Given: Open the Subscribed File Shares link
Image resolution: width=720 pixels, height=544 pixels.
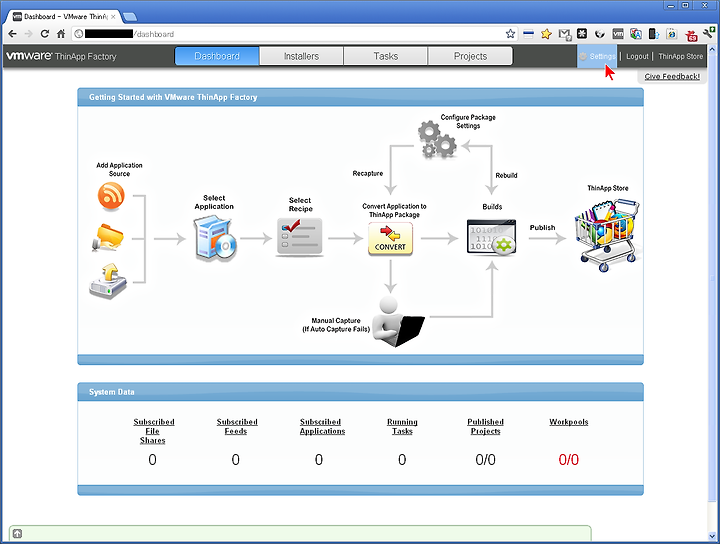Looking at the screenshot, I should point(153,431).
